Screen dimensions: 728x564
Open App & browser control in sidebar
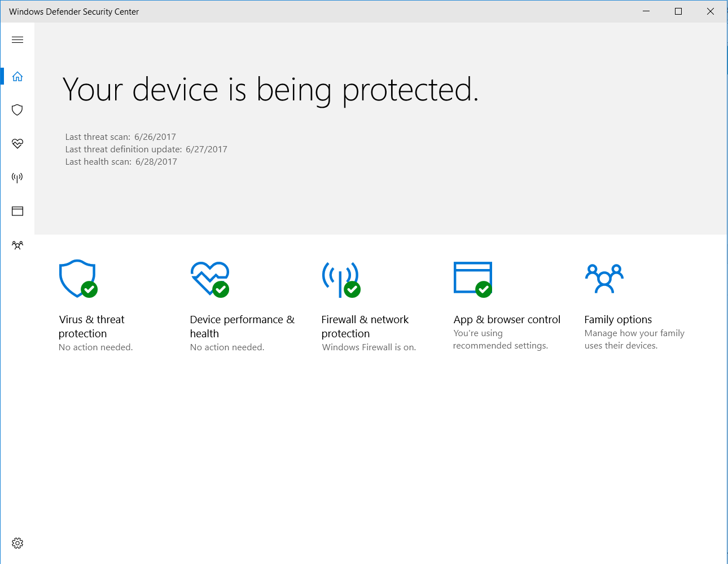point(17,211)
